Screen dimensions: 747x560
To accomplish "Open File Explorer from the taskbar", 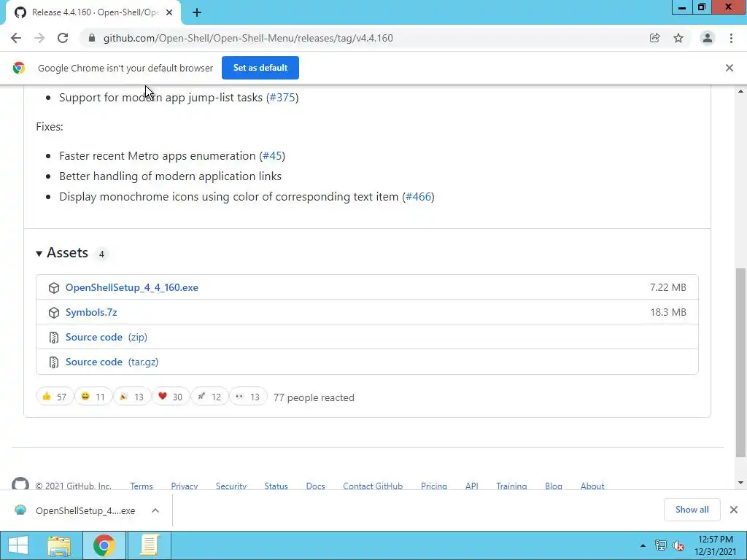I will click(x=59, y=545).
